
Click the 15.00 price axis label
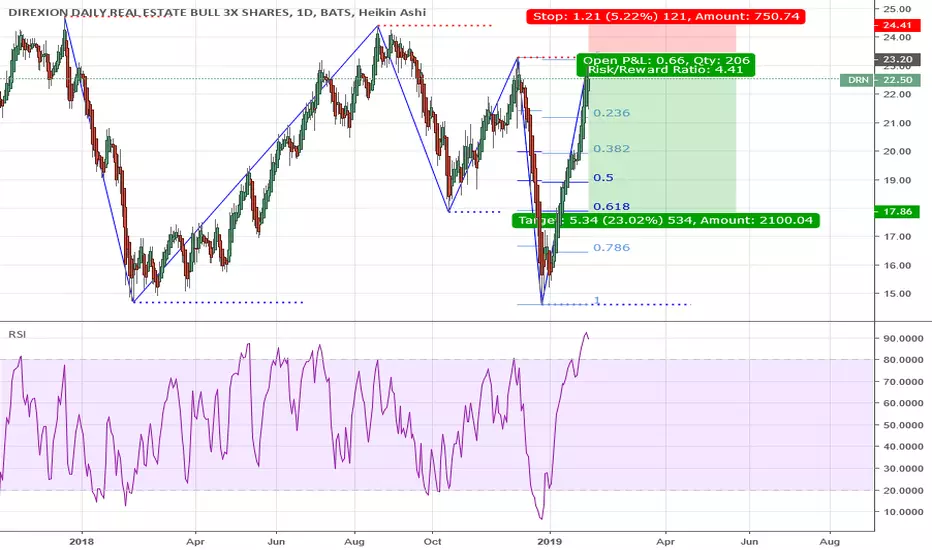click(x=897, y=294)
